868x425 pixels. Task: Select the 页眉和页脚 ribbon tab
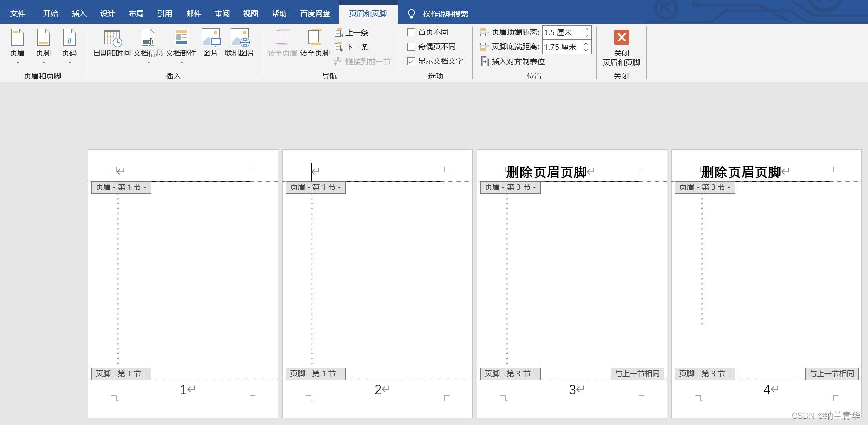coord(368,14)
